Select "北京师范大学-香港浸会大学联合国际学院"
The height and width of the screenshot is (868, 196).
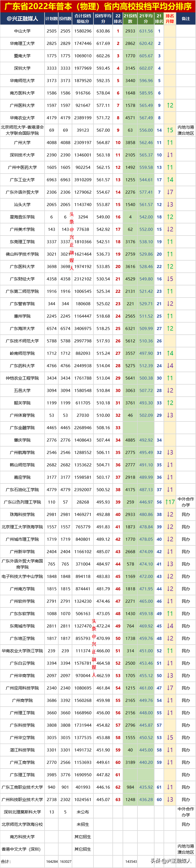coord(22,130)
